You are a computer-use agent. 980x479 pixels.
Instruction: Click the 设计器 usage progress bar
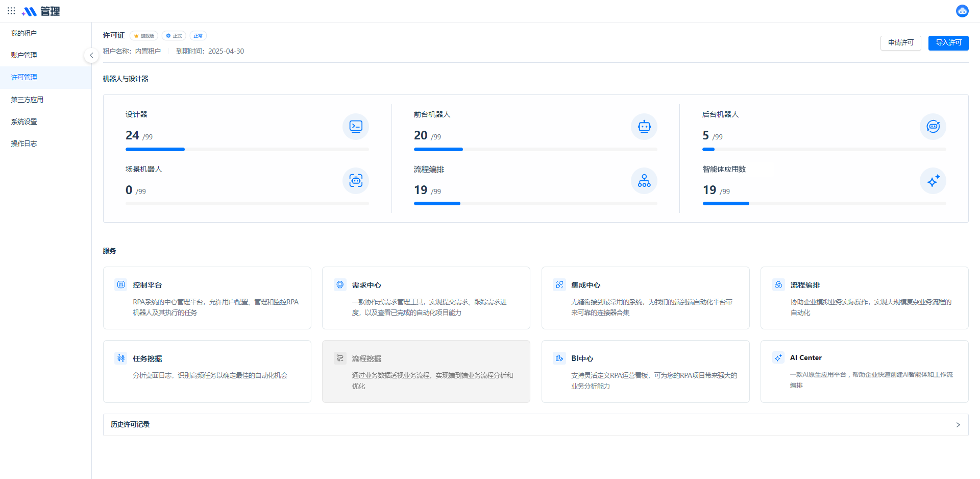tap(247, 150)
